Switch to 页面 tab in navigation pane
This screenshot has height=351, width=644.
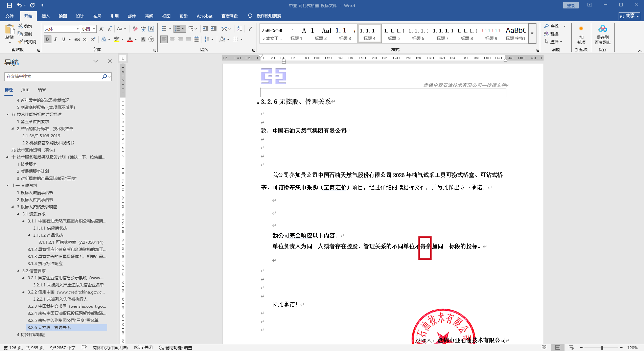[25, 90]
